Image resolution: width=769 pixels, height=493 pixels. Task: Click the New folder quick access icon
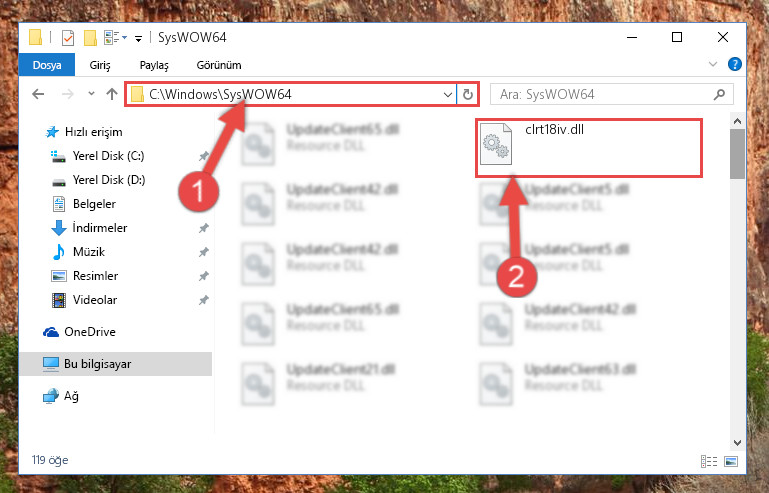(x=90, y=38)
